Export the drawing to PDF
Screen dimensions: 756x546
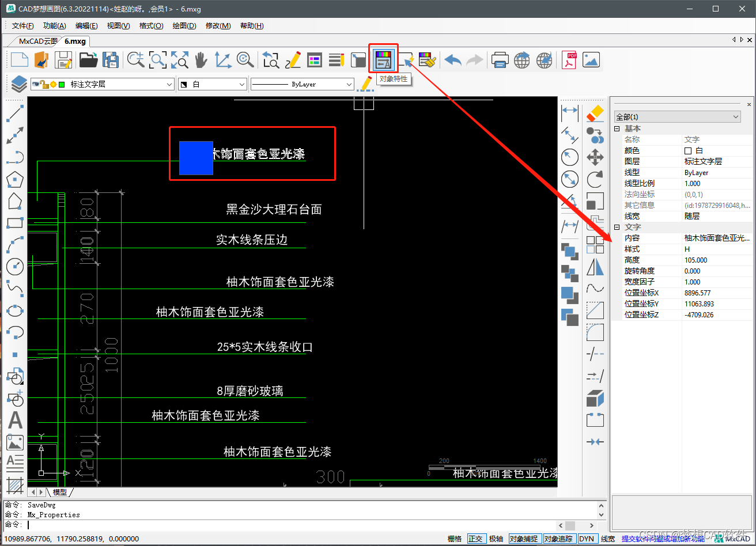[569, 59]
